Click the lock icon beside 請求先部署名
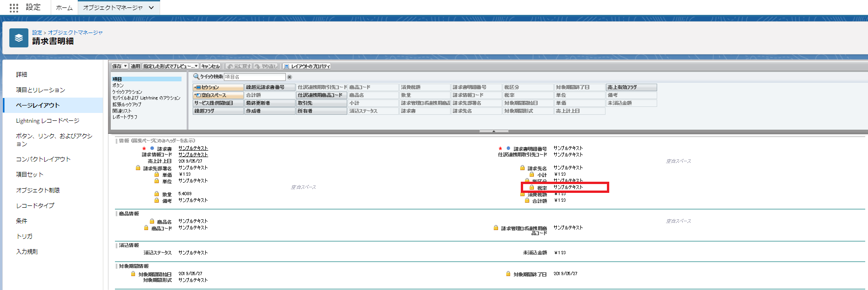The image size is (868, 290). point(138,168)
